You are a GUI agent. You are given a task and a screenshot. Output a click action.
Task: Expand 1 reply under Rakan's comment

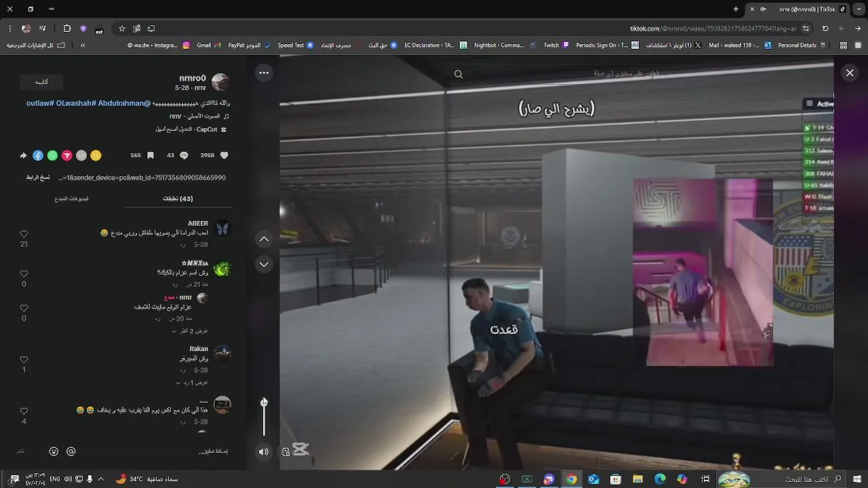click(191, 382)
